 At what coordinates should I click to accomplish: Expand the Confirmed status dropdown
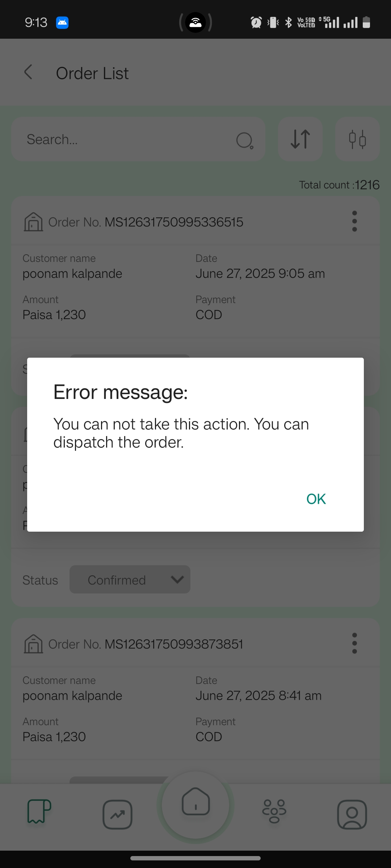[130, 580]
